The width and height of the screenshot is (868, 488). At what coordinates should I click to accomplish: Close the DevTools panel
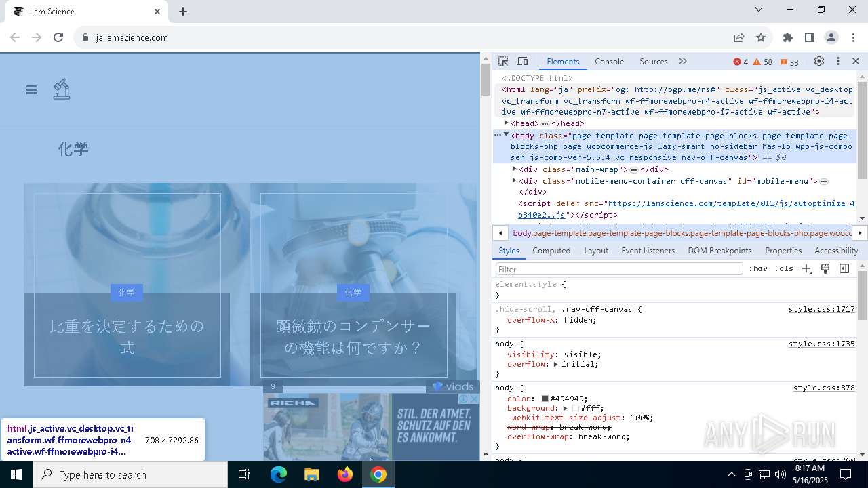click(856, 61)
